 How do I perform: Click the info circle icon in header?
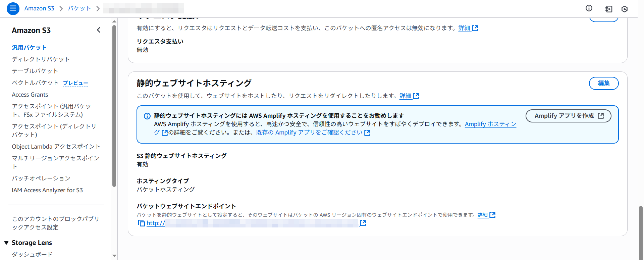point(589,8)
